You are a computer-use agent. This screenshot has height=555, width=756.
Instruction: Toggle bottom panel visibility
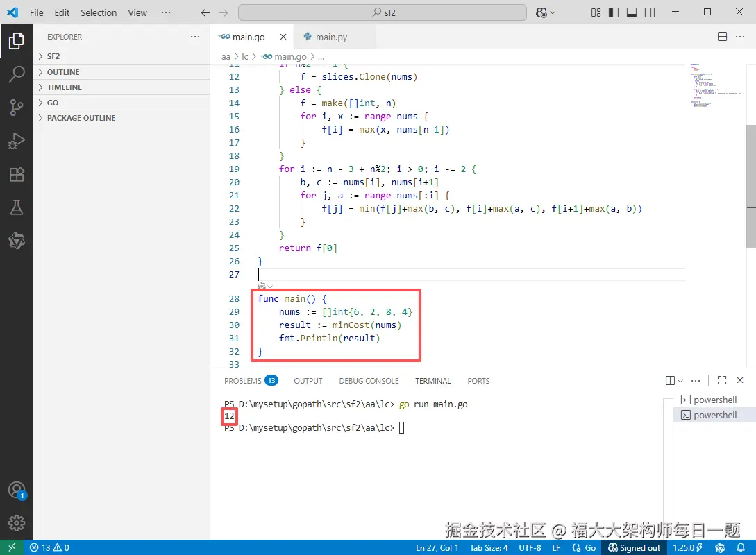[x=632, y=12]
